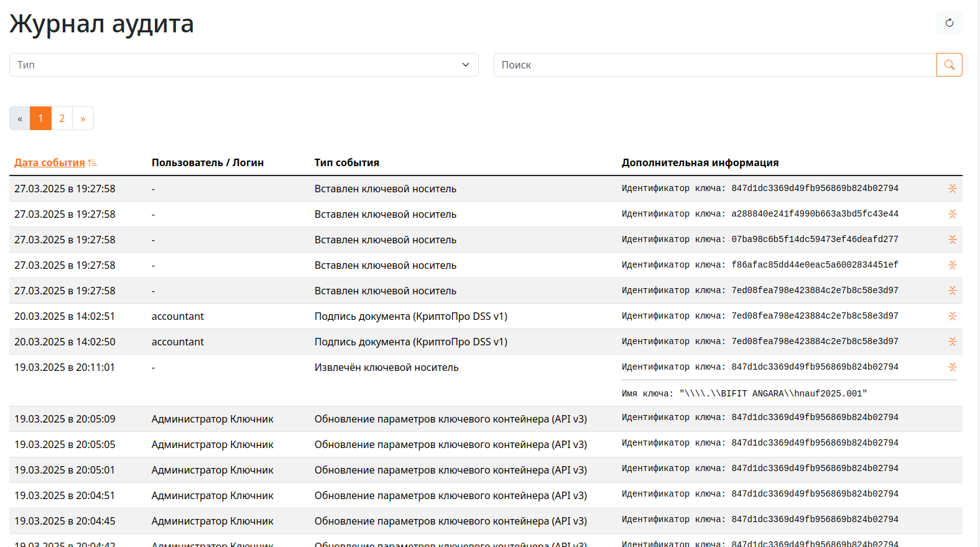980x547 pixels.
Task: Toggle details icon for key a288840e row
Action: (952, 214)
